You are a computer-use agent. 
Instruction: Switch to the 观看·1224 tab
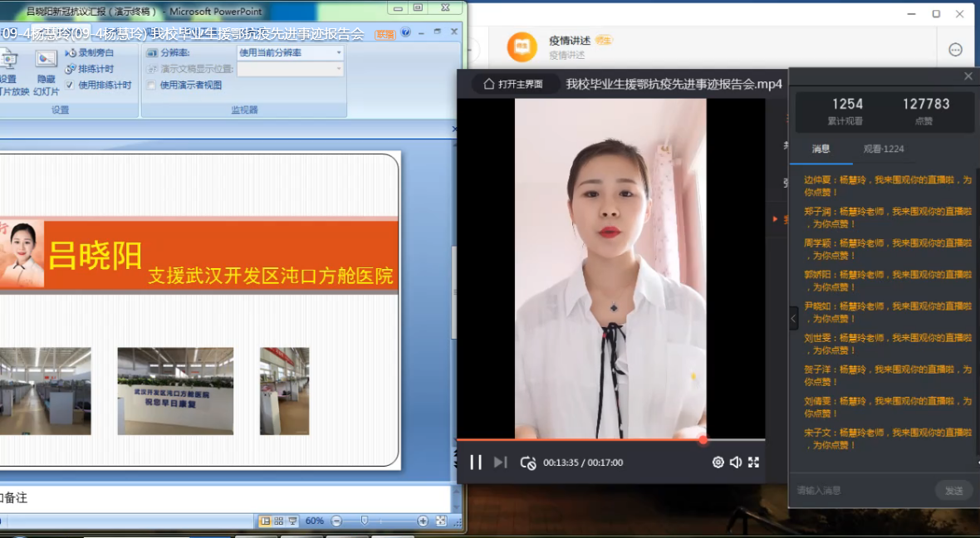pyautogui.click(x=884, y=149)
